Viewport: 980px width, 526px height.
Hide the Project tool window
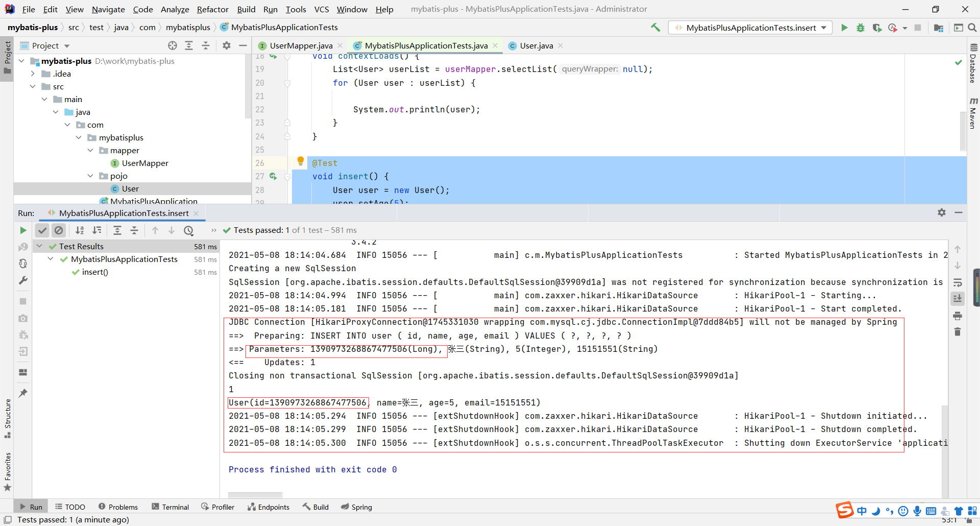[243, 45]
